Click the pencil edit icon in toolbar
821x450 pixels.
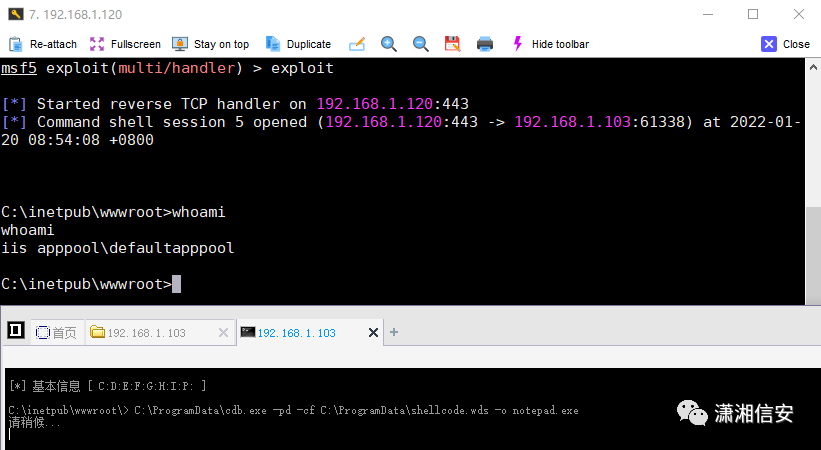pos(357,44)
